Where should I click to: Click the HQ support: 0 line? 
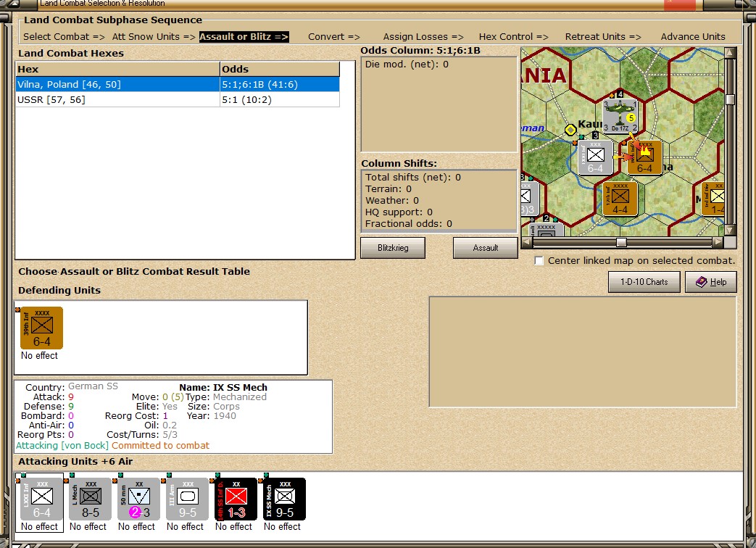point(399,212)
